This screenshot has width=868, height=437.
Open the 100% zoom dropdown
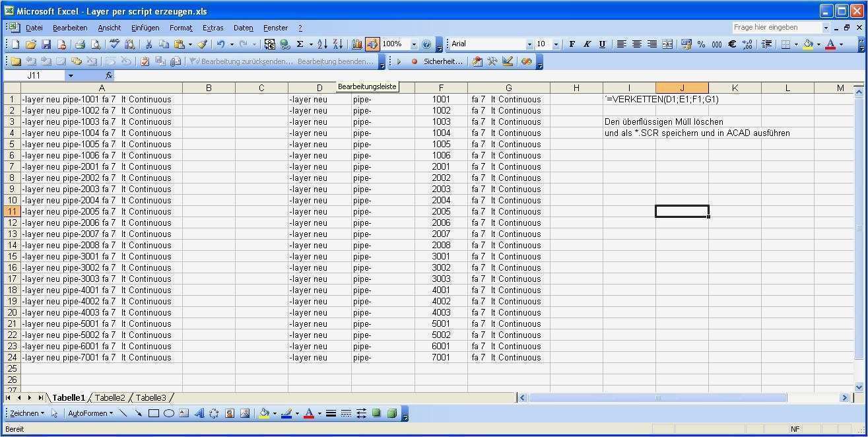pyautogui.click(x=414, y=44)
